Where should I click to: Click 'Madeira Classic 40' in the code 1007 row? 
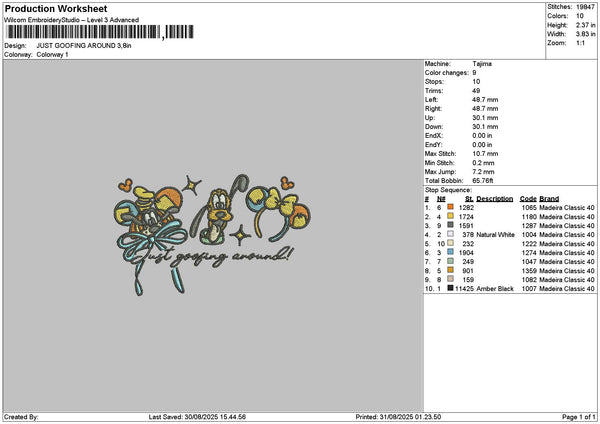567,289
